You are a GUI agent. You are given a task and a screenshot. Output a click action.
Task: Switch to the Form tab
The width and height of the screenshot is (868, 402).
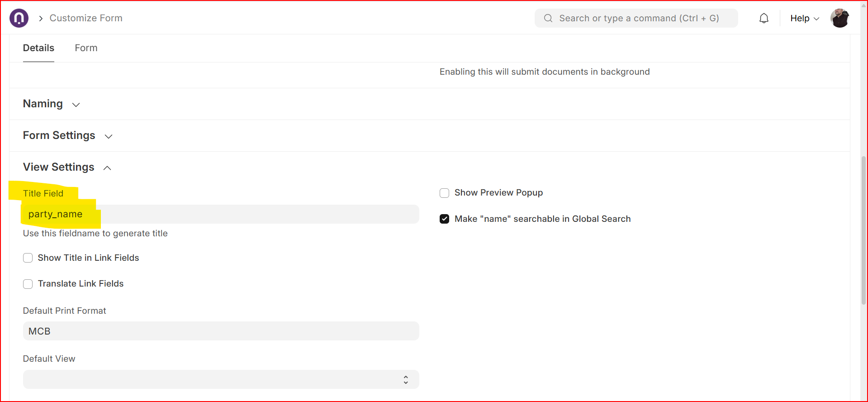[86, 48]
